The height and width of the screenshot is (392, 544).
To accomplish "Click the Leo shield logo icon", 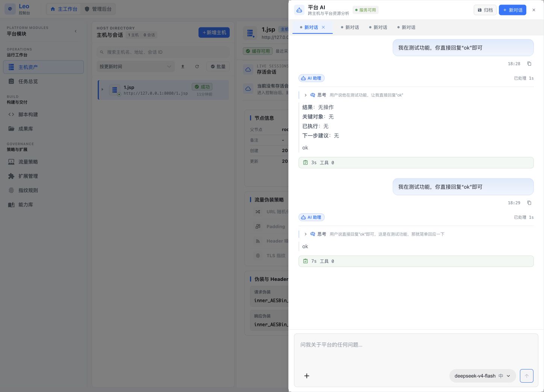I will (x=10, y=9).
